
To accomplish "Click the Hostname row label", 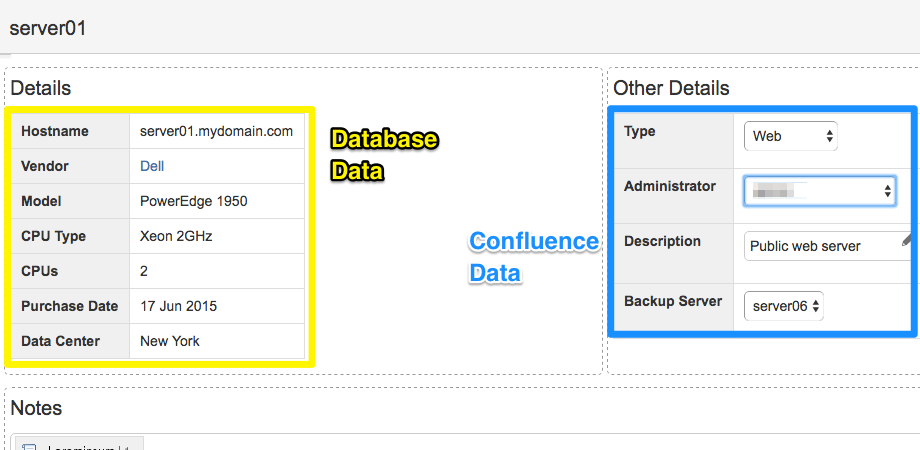I will coord(55,131).
